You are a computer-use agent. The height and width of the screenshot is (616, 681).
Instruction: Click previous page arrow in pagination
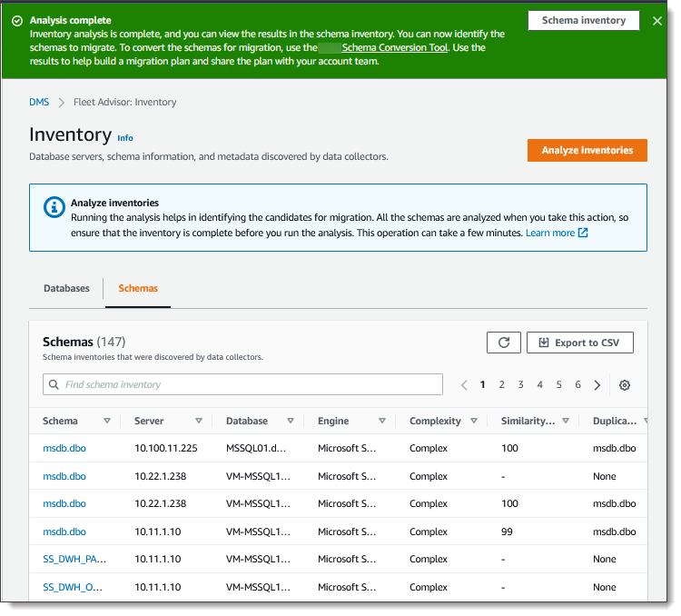(464, 385)
